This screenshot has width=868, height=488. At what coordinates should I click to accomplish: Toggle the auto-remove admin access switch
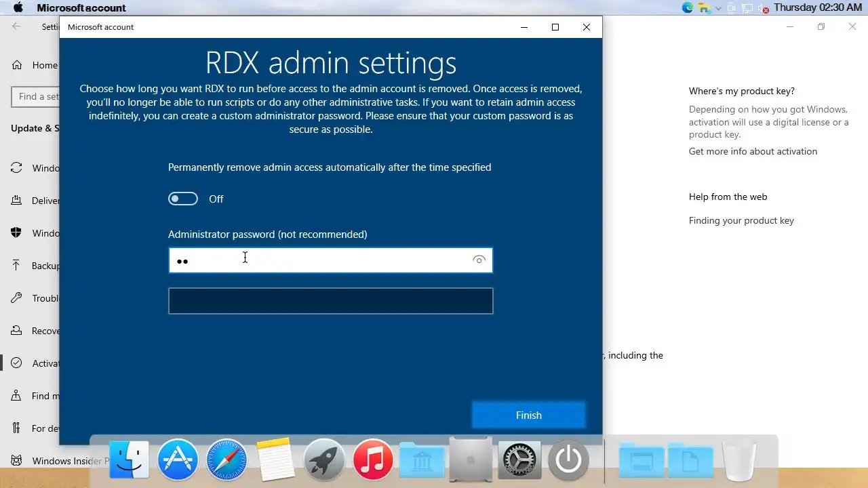tap(183, 199)
